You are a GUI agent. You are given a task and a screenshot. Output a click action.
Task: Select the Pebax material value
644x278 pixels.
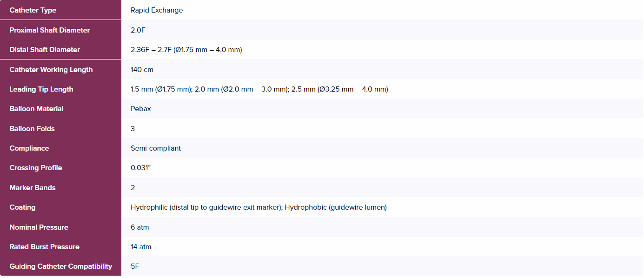point(140,109)
